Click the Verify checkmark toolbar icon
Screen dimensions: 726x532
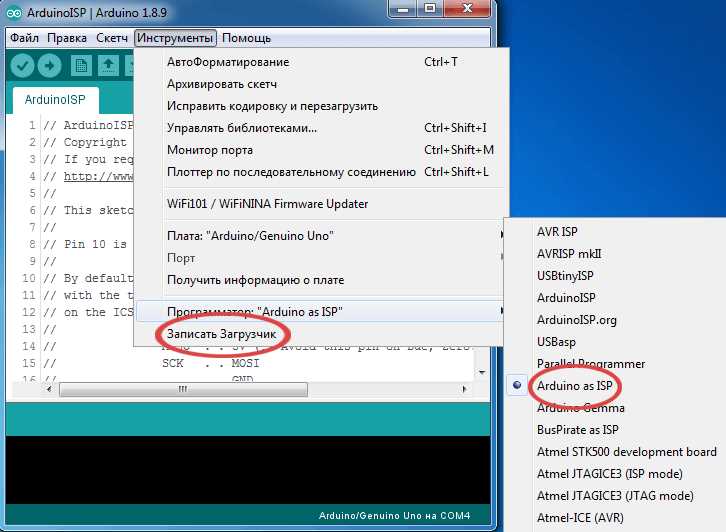pyautogui.click(x=22, y=65)
